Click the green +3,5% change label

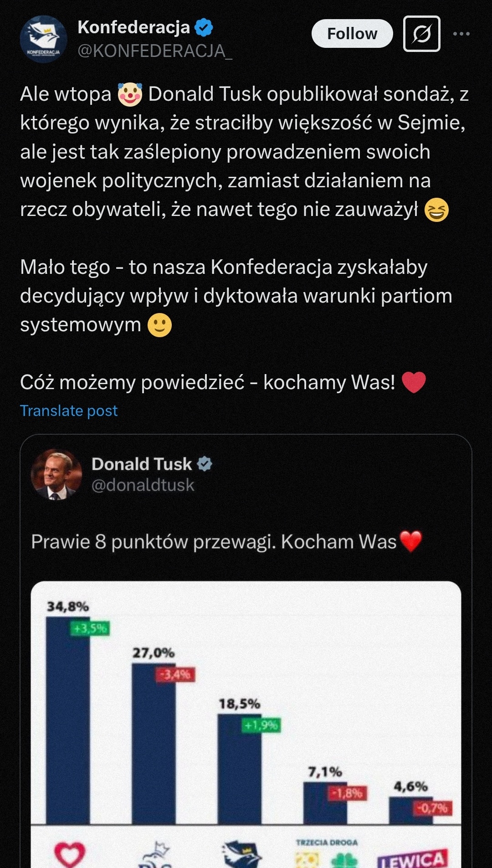[x=90, y=629]
